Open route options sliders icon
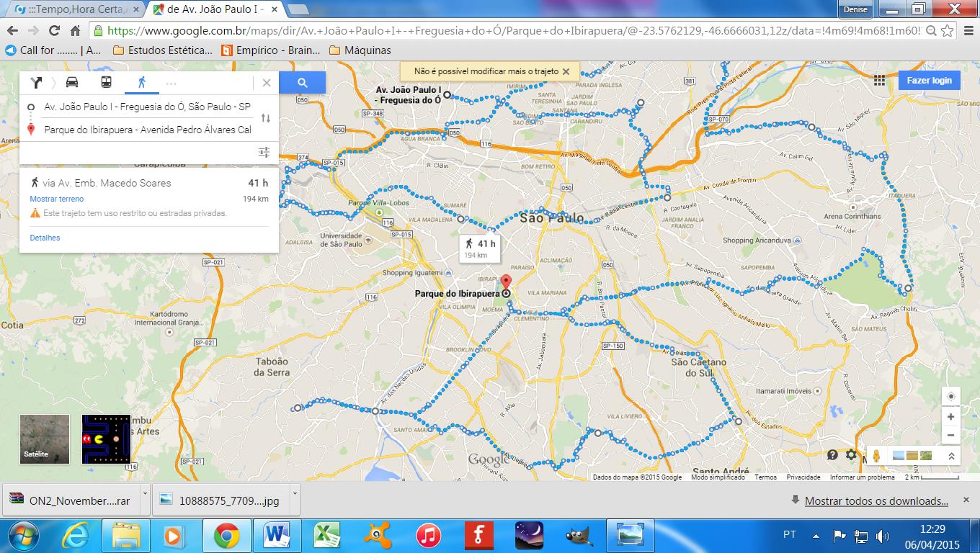980x553 pixels. [264, 152]
